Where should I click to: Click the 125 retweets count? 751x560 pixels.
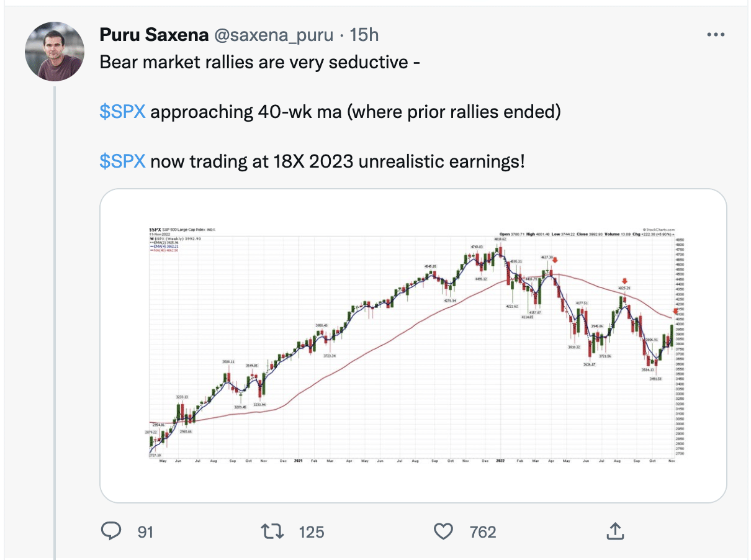[x=311, y=531]
